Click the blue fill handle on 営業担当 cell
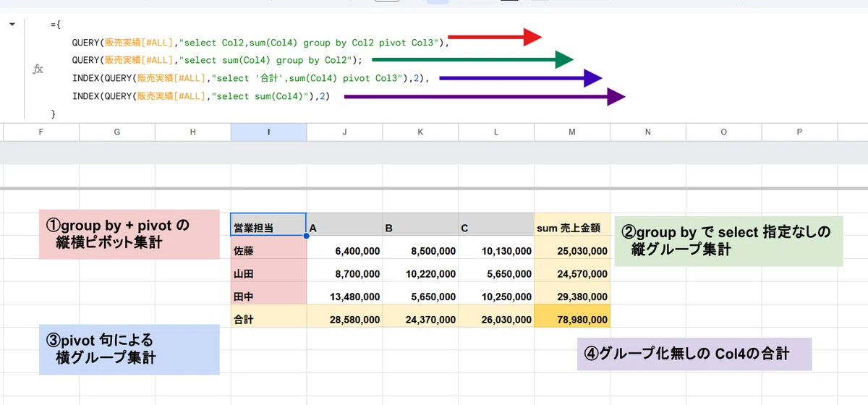The image size is (868, 405). point(306,236)
